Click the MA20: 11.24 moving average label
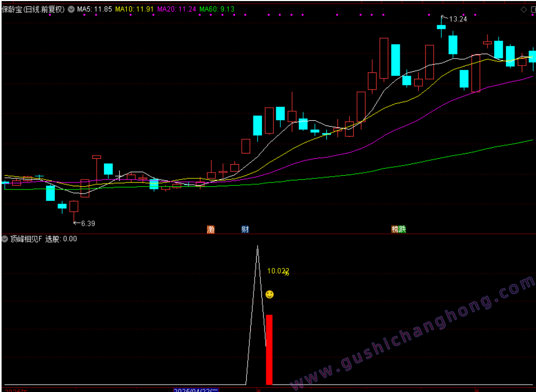Viewport: 536px width, 392px height. pyautogui.click(x=177, y=9)
